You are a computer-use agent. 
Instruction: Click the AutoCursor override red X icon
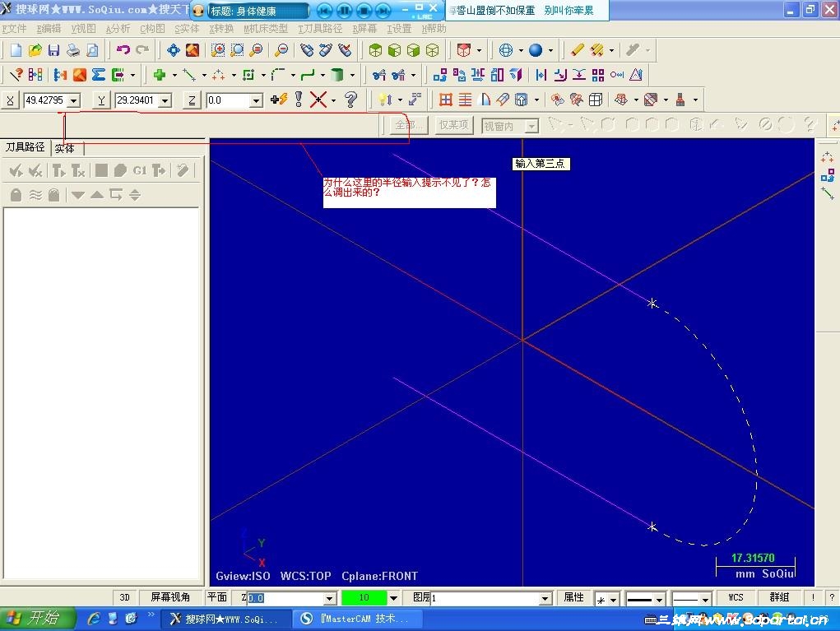pos(318,100)
